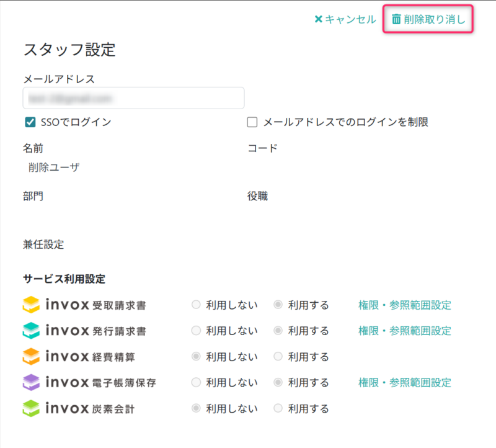The width and height of the screenshot is (496, 448).
Task: Click the 削除ユーザ name text
Action: (x=54, y=168)
